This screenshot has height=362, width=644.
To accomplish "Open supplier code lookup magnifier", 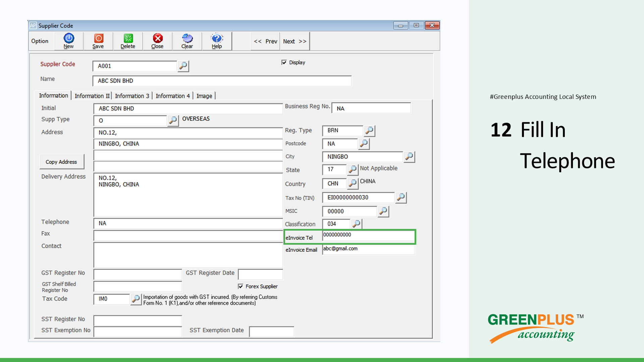I will click(183, 66).
